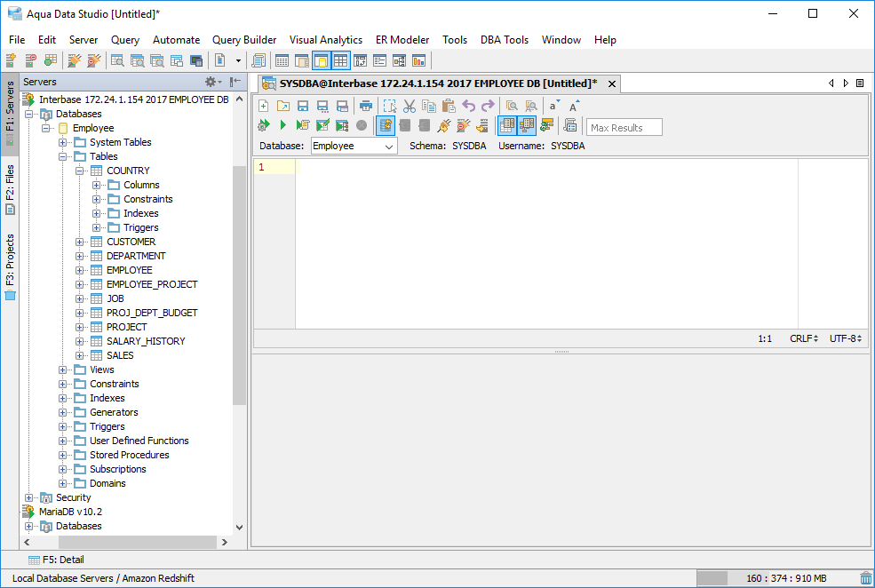Open the Visual Analytics menu
This screenshot has height=588, width=875.
pos(326,40)
